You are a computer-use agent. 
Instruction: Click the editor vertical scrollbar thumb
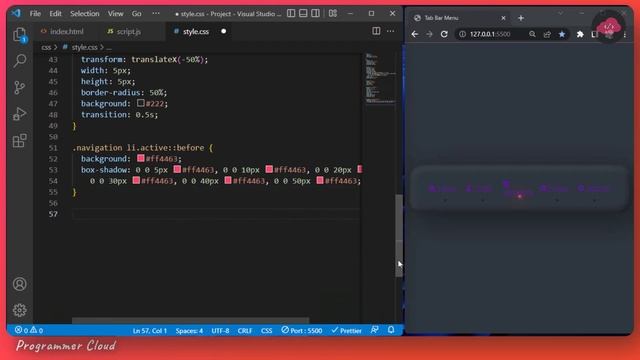click(x=399, y=236)
